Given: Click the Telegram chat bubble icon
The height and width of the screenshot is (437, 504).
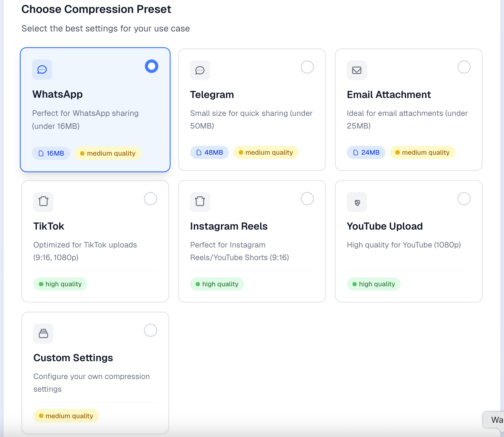Looking at the screenshot, I should click(200, 70).
